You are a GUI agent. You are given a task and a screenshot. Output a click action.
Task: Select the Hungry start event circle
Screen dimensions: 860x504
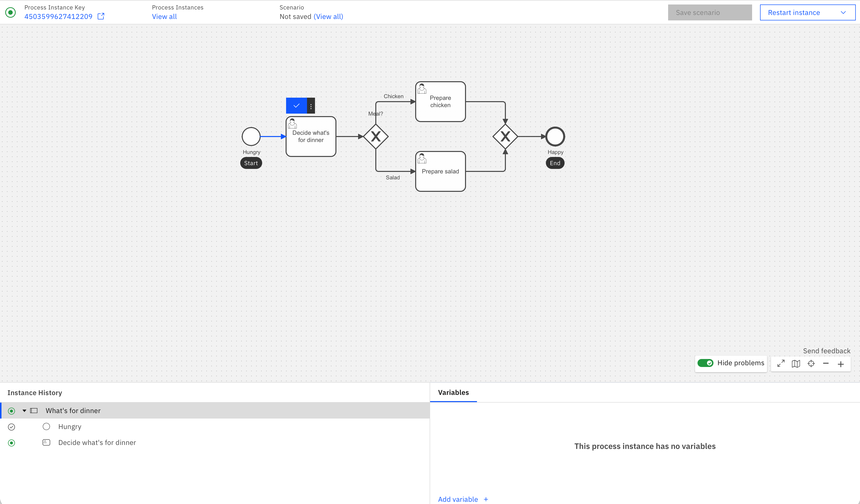[251, 137]
